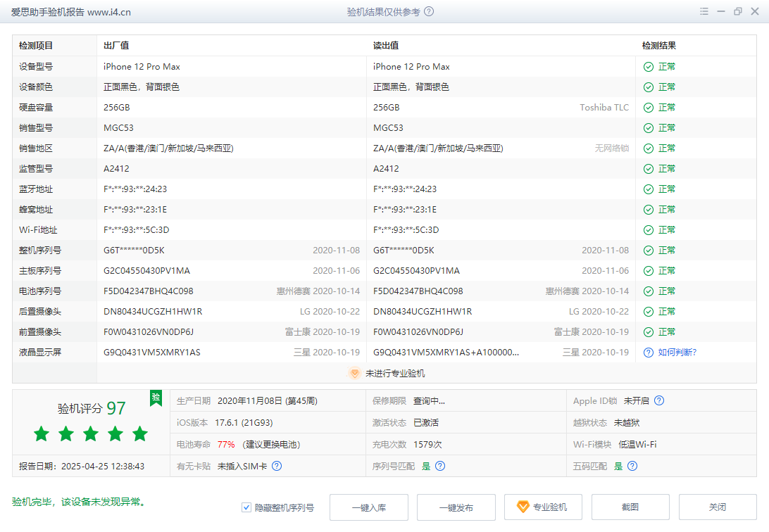Click the green check icon for 整机序列号
The width and height of the screenshot is (769, 532).
[x=649, y=251]
